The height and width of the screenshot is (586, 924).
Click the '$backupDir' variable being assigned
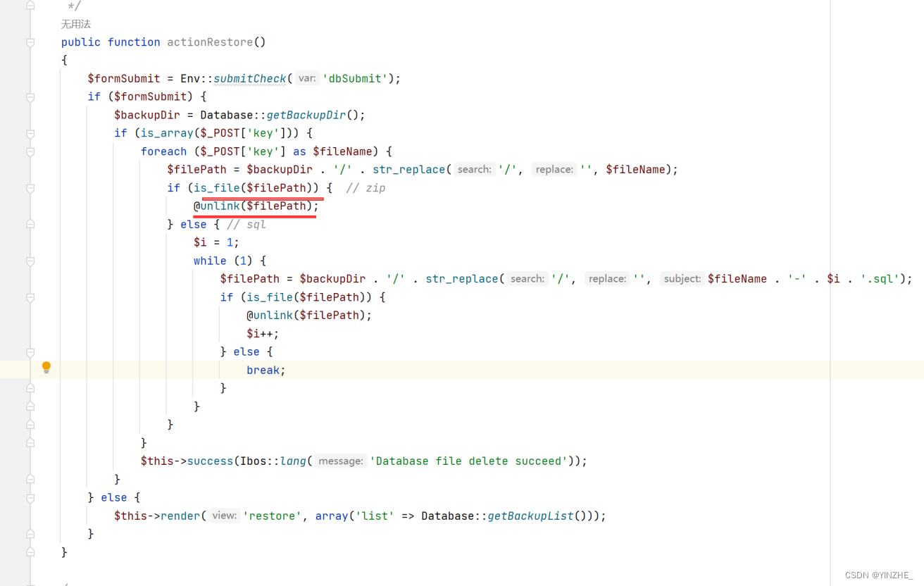(x=146, y=115)
